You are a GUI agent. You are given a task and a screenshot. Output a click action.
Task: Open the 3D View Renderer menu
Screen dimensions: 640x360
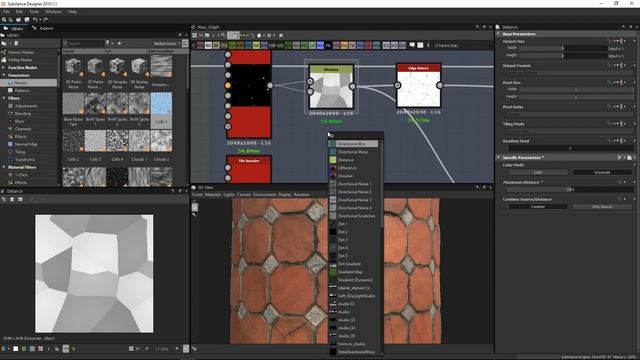302,195
